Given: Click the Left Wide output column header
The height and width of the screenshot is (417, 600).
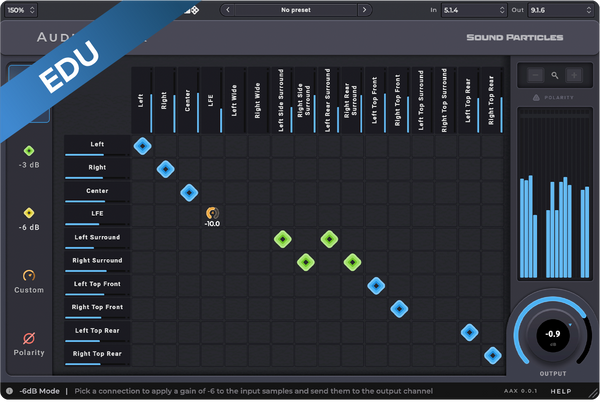Looking at the screenshot, I should [234, 100].
